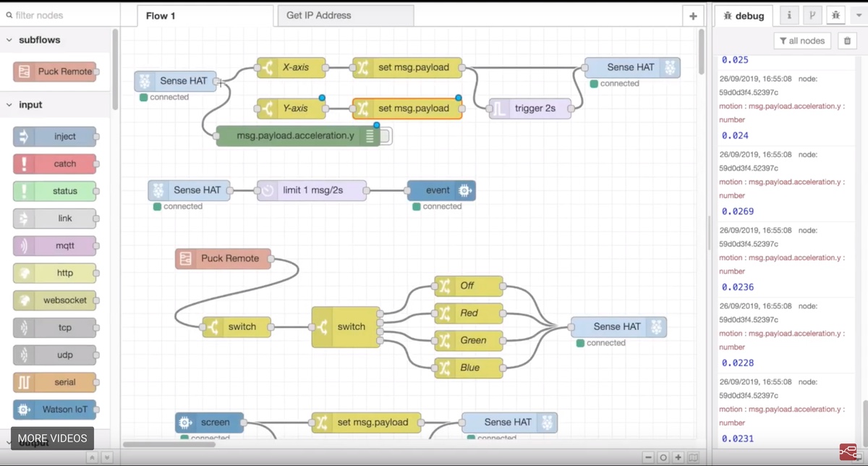The image size is (868, 466).
Task: Click the canvas horizontal scrollbar
Action: [x=210, y=444]
